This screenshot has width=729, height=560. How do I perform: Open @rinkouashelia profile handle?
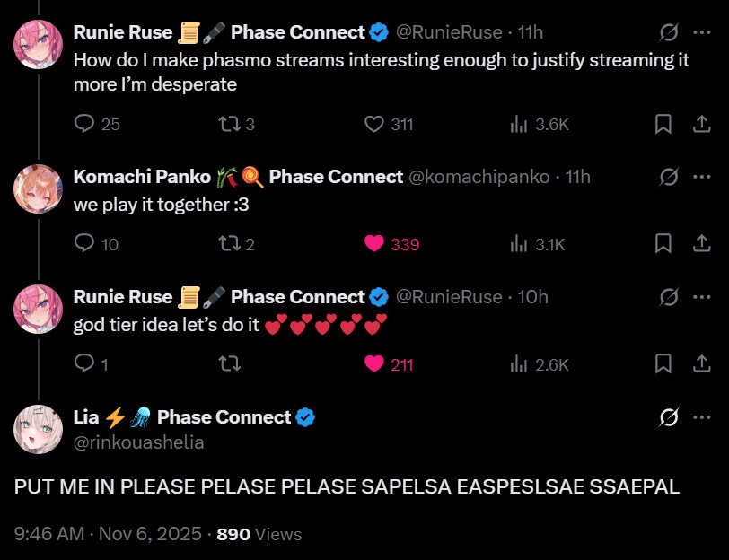(138, 442)
